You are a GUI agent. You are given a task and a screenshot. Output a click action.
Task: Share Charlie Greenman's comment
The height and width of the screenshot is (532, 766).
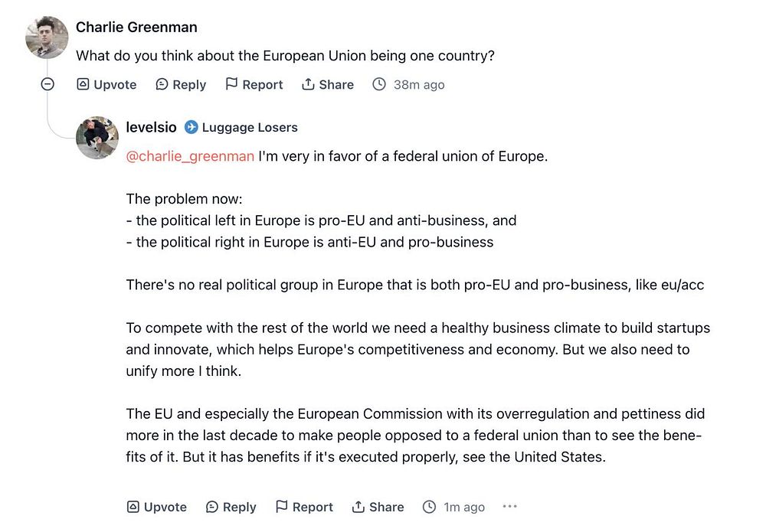tap(328, 84)
